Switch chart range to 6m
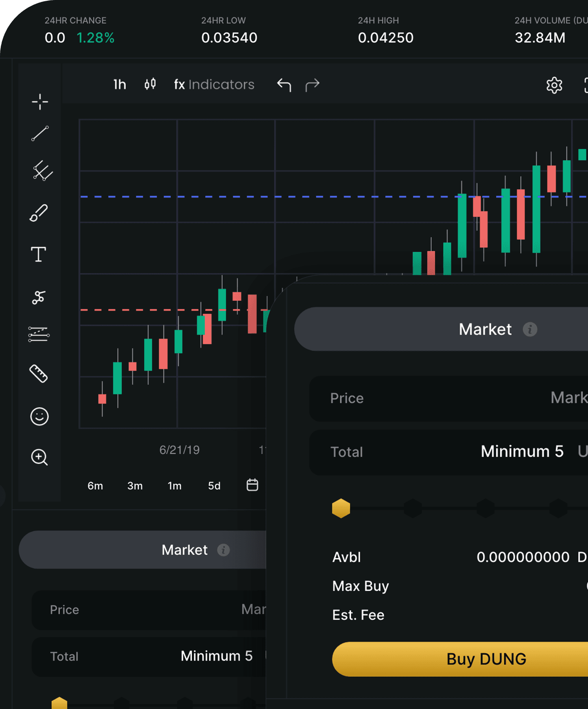 tap(95, 486)
